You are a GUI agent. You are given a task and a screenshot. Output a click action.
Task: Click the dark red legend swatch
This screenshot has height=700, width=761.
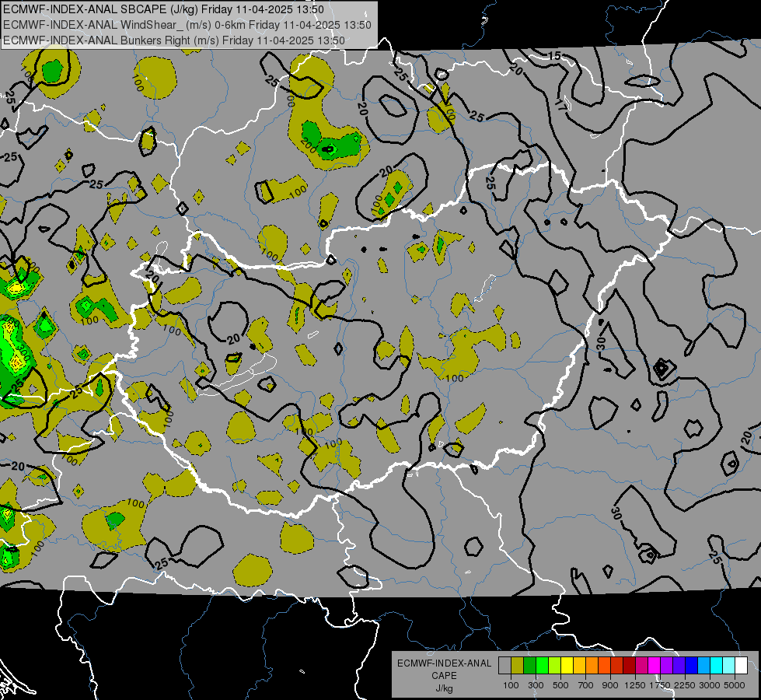pyautogui.click(x=630, y=666)
